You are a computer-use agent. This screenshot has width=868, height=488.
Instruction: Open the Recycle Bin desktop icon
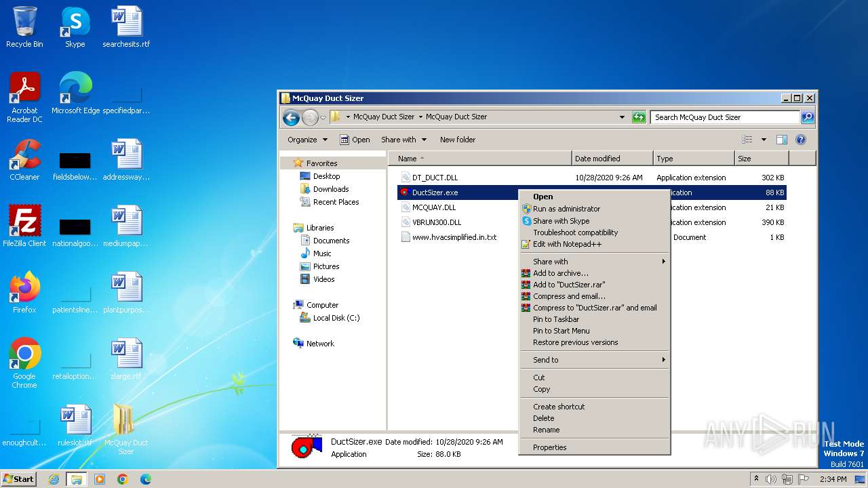click(x=24, y=27)
